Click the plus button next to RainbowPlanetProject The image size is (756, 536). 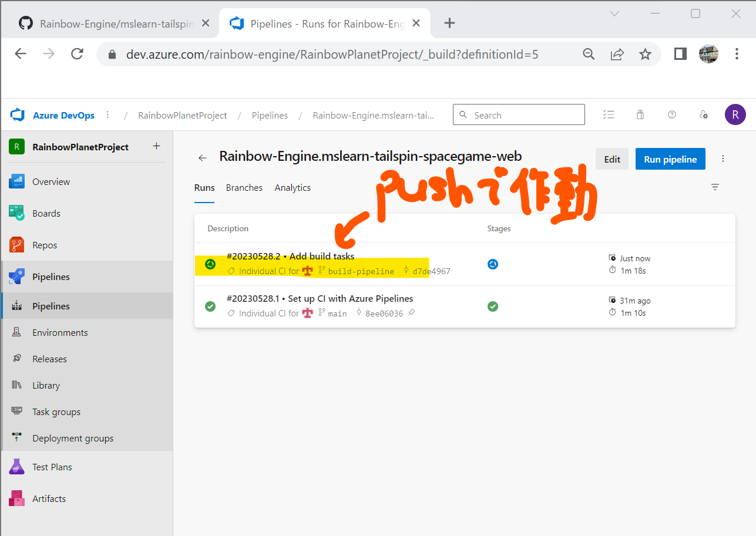(x=156, y=146)
